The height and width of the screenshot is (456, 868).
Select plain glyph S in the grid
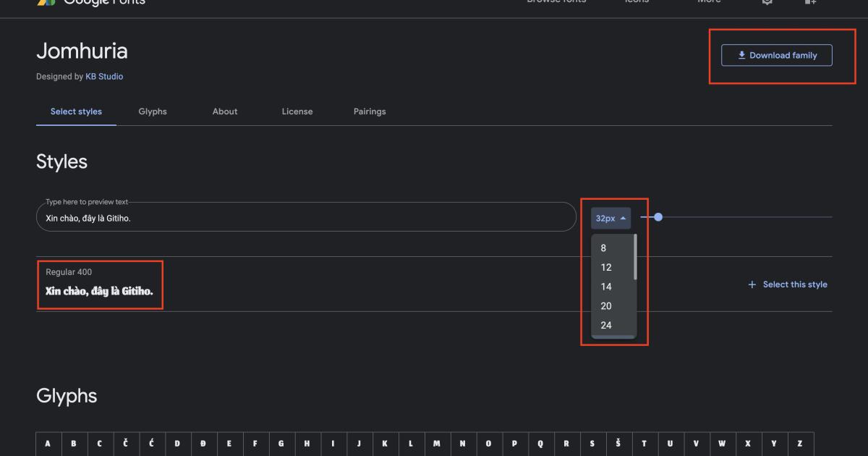(592, 444)
